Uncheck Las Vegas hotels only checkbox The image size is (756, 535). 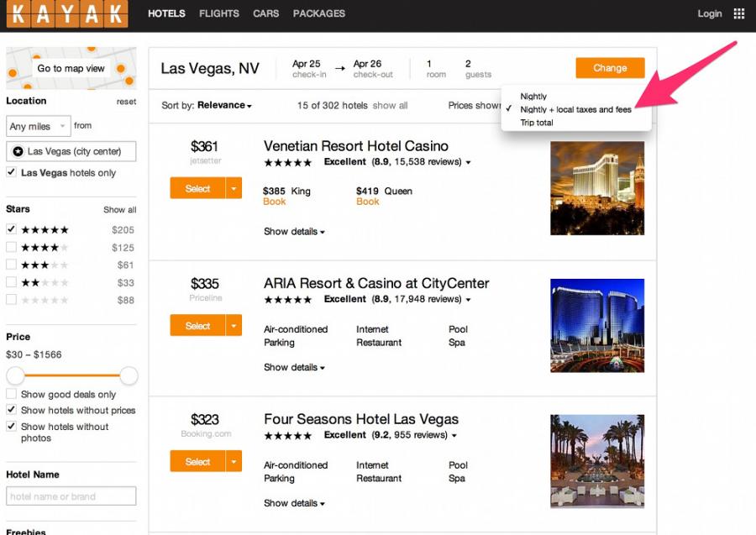[x=11, y=172]
